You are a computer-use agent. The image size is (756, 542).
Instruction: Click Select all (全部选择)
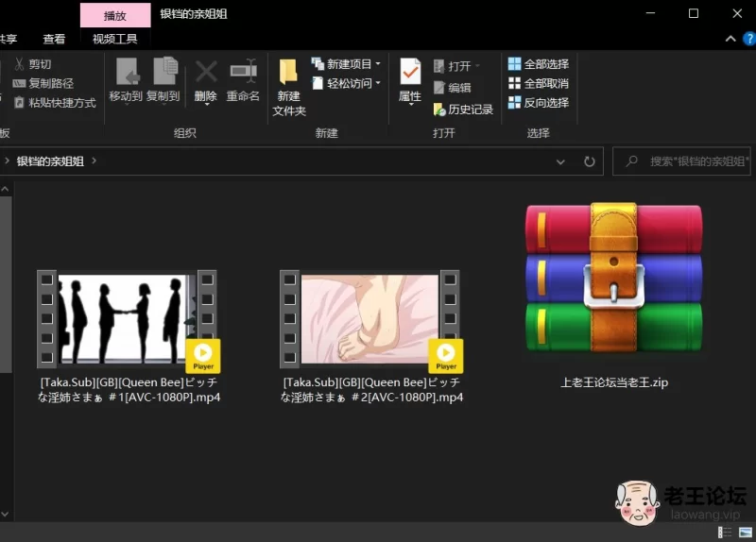[539, 63]
